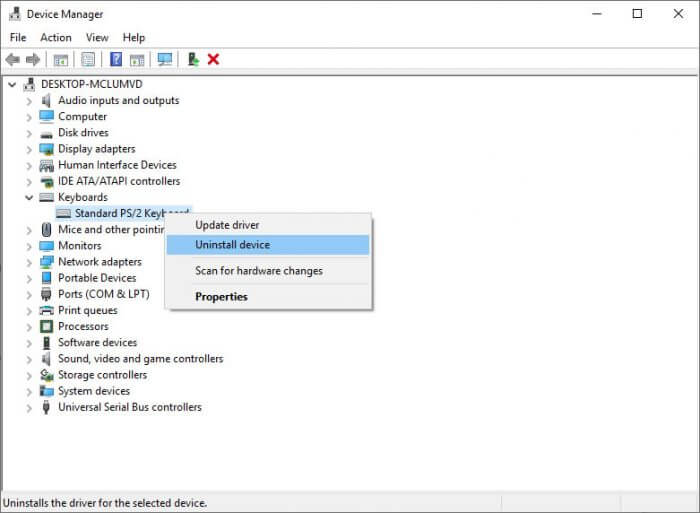Click the blue Help question-mark toolbar icon

[x=116, y=59]
